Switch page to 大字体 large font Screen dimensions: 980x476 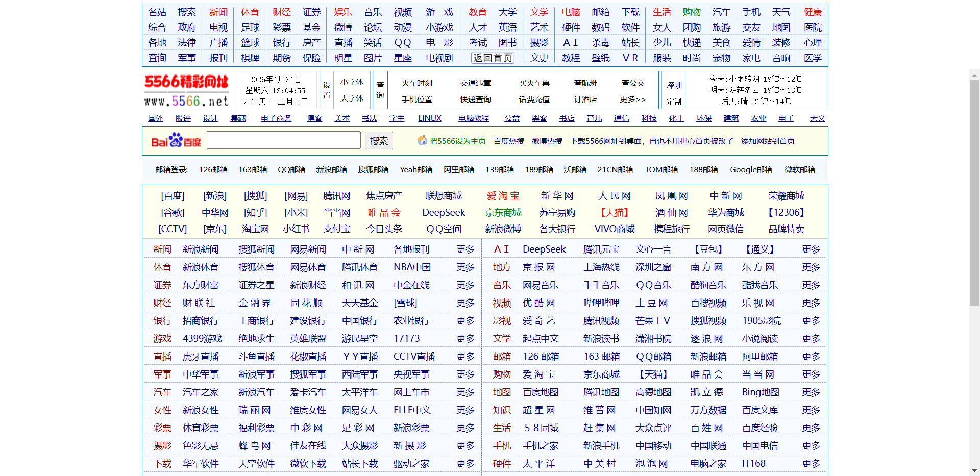click(352, 98)
